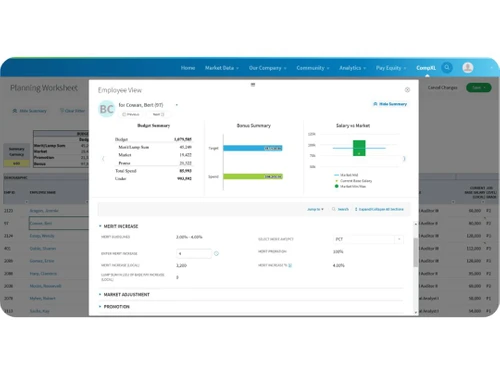500x375 pixels.
Task: Click Expand/Collapse All Sections
Action: 379,209
